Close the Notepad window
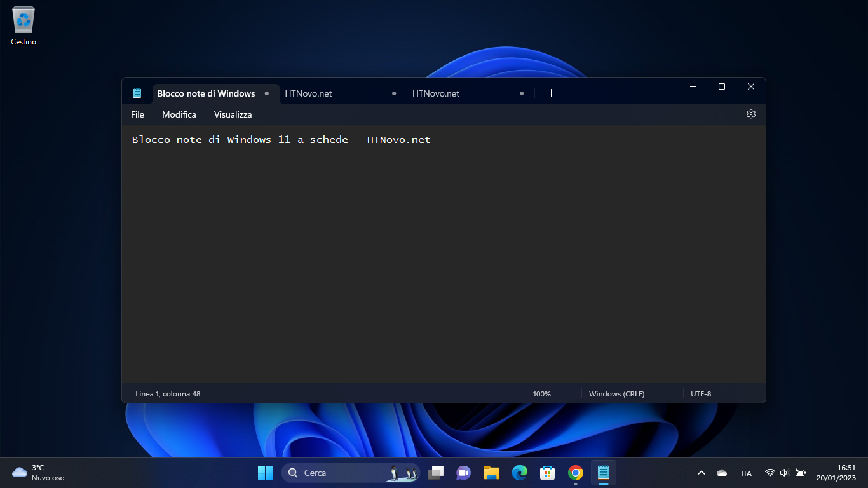This screenshot has height=488, width=868. [751, 86]
